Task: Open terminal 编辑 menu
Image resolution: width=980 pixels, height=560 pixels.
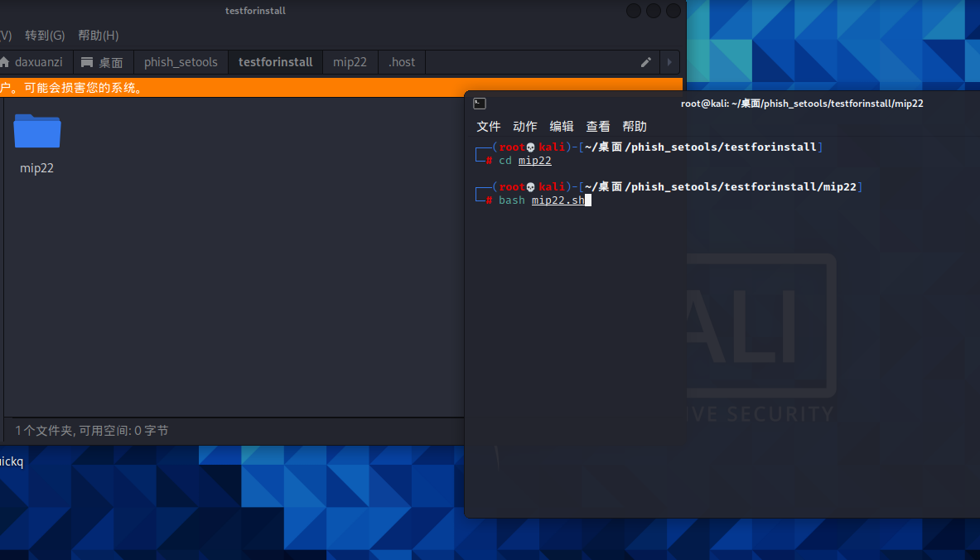Action: point(562,126)
